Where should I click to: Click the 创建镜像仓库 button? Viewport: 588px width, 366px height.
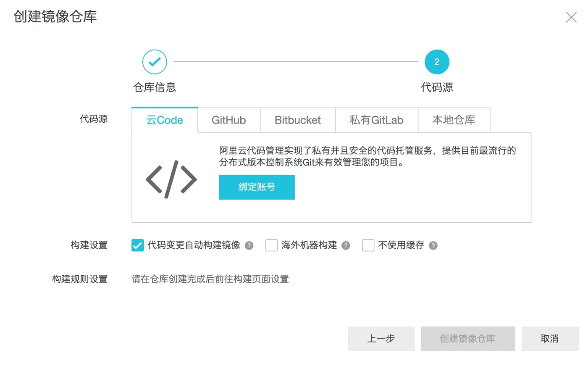tap(468, 339)
